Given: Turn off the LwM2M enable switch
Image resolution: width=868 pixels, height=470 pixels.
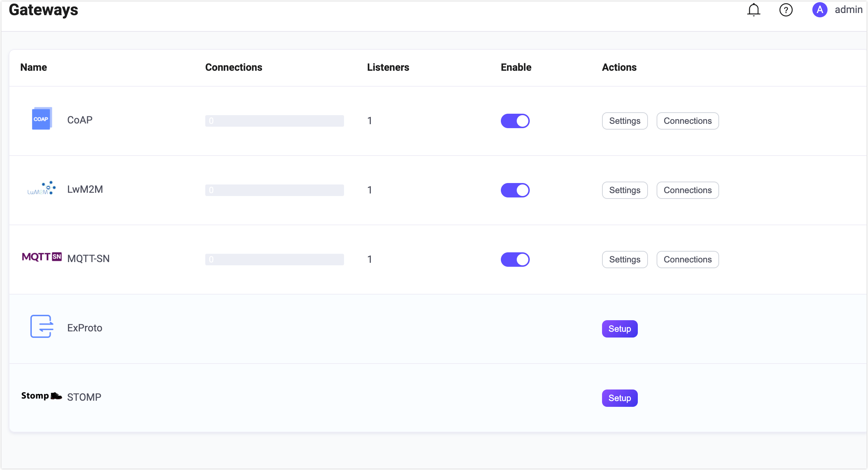Looking at the screenshot, I should 515,190.
